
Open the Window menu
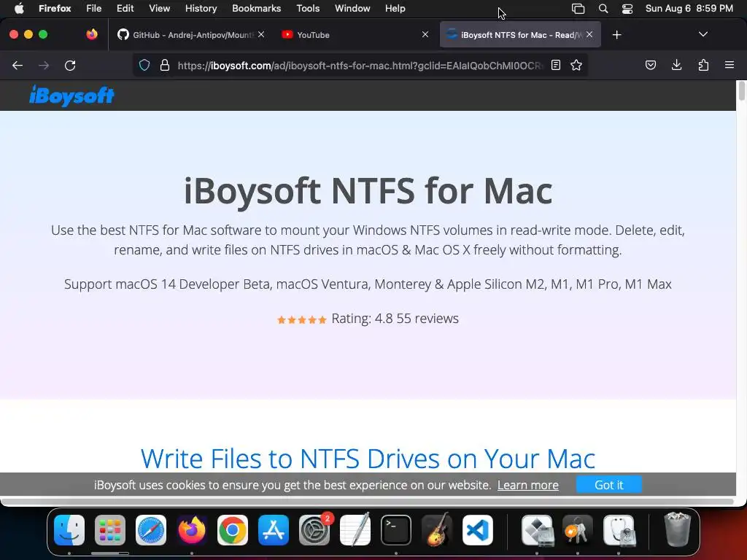pyautogui.click(x=352, y=8)
